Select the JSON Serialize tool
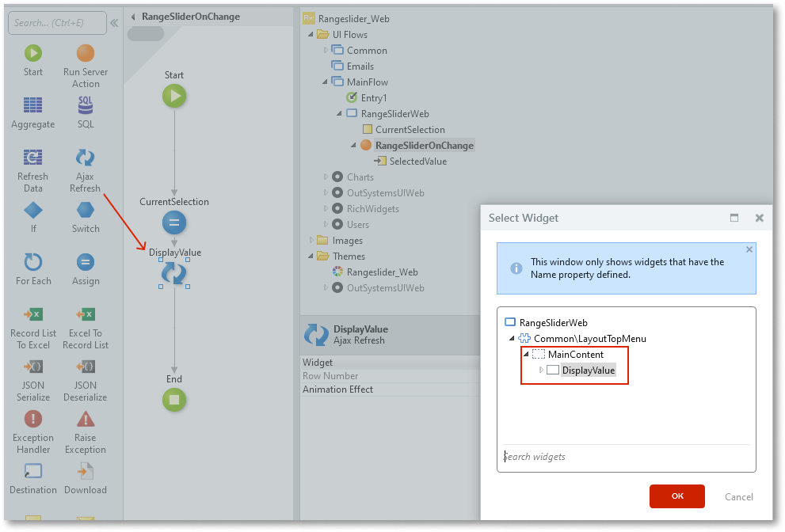This screenshot has height=532, width=785. click(x=32, y=367)
